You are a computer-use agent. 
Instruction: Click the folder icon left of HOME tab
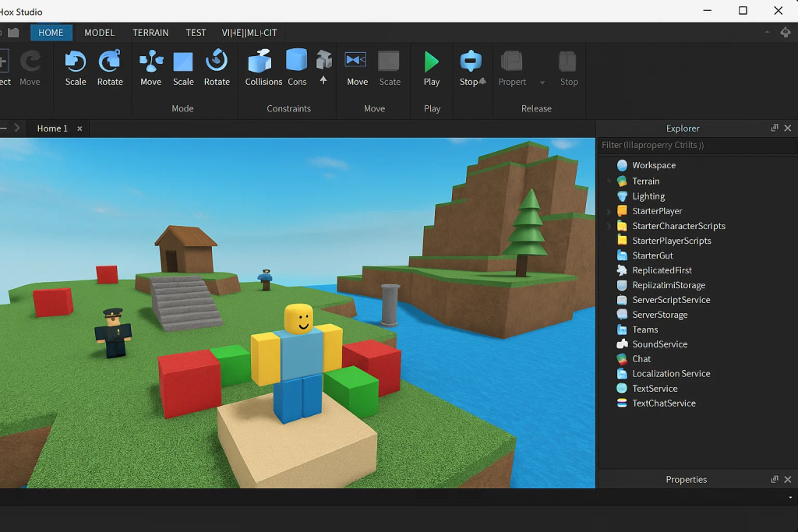14,33
